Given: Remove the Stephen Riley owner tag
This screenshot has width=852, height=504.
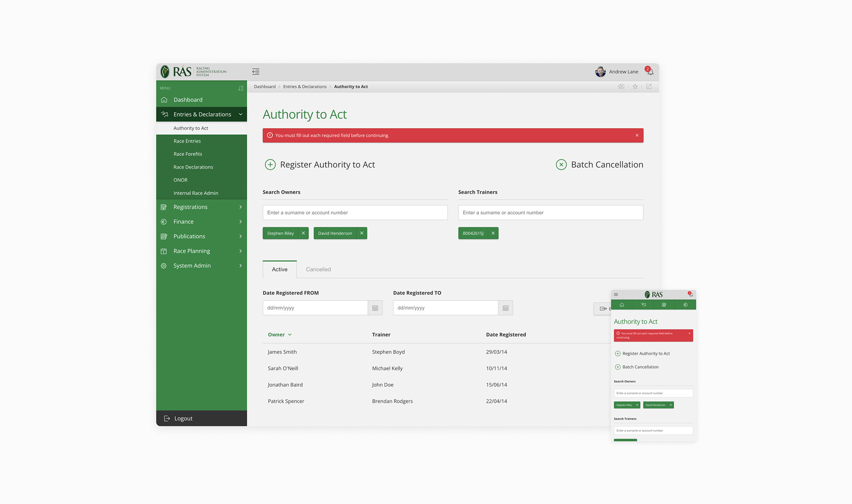Looking at the screenshot, I should 303,233.
